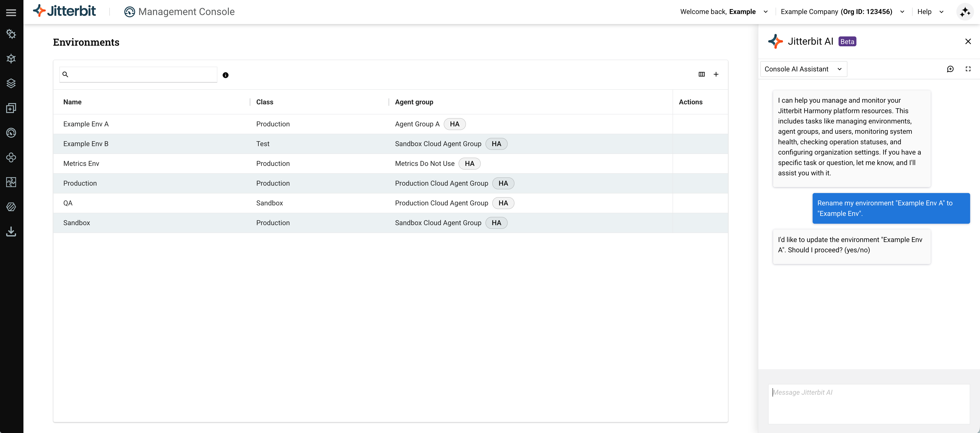This screenshot has height=433, width=980.
Task: Sort by the Class column header
Action: pos(265,102)
